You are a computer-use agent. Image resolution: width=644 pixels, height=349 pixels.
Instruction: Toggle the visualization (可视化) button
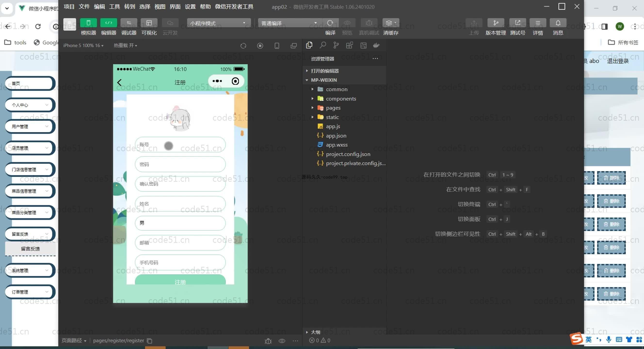149,23
